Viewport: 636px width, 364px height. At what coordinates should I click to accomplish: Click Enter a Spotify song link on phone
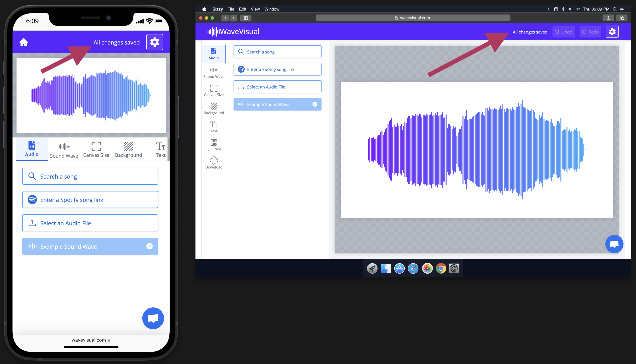[90, 200]
